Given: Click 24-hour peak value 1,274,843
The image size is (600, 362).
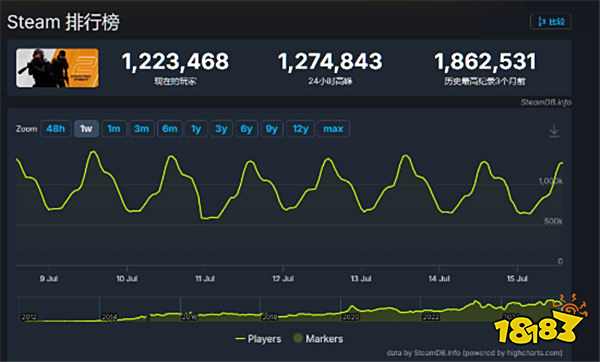Looking at the screenshot, I should [x=330, y=62].
